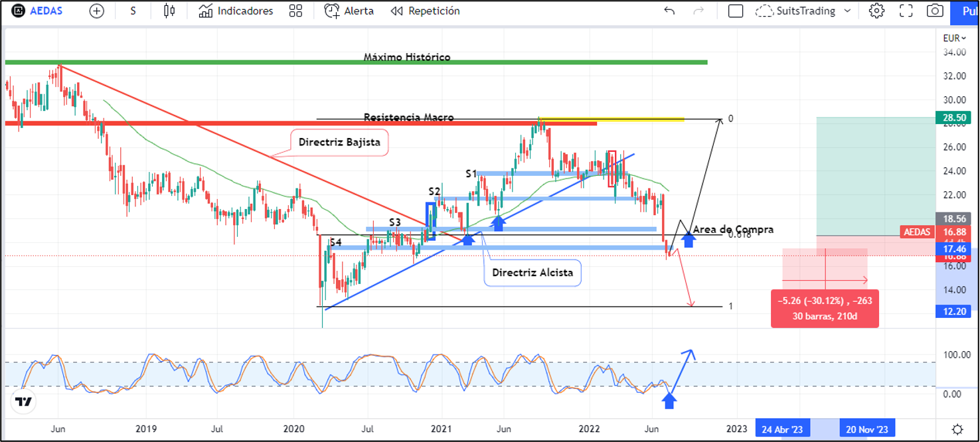Select the green Máximo Histórico line
This screenshot has width=980, height=442.
tap(199, 62)
